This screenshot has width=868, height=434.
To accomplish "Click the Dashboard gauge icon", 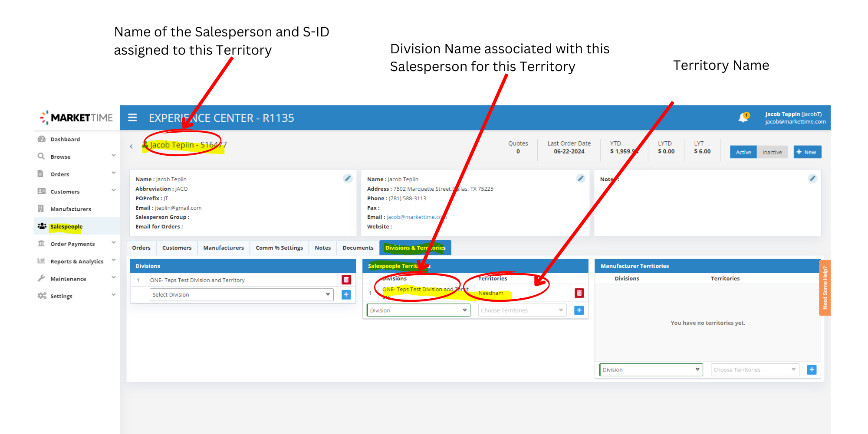I will 42,139.
